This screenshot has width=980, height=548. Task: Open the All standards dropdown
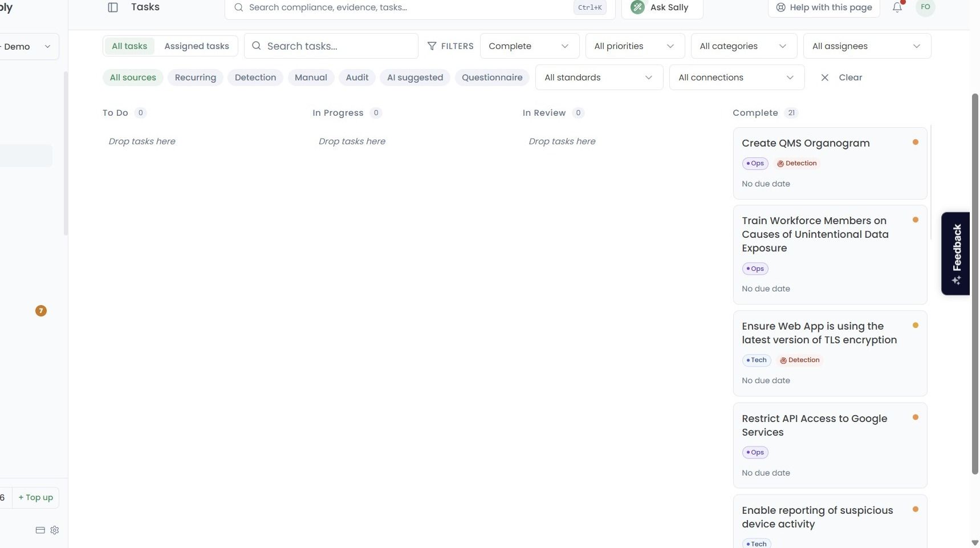(599, 78)
